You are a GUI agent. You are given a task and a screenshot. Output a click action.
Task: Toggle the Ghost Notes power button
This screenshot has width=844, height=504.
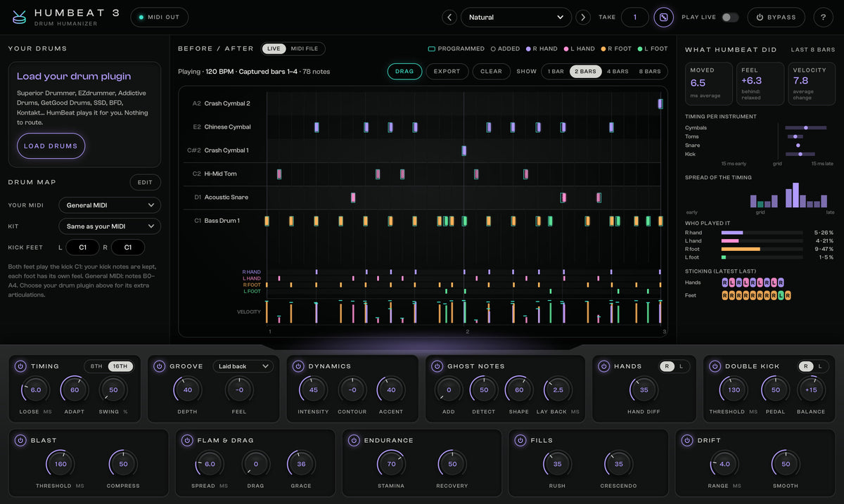pyautogui.click(x=437, y=366)
